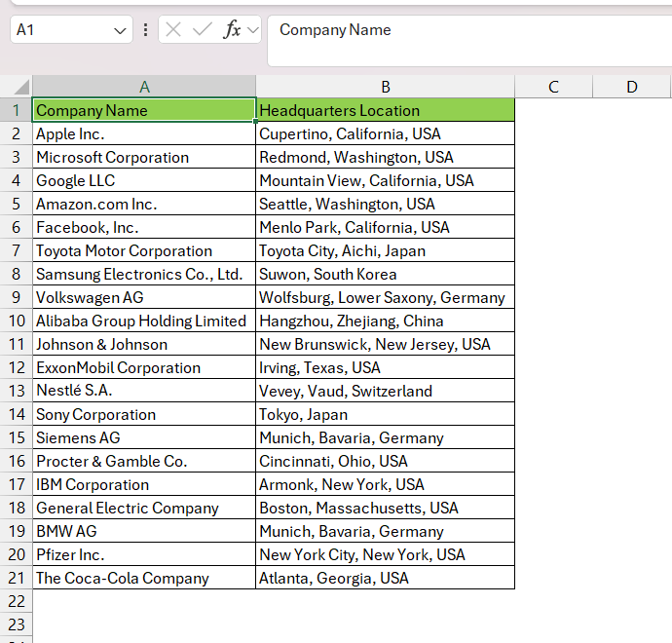
Task: Select the IBM Corporation cell
Action: point(144,484)
